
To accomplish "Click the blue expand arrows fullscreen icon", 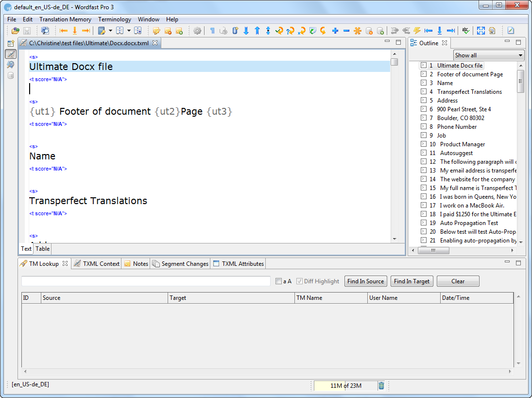I will [x=481, y=31].
